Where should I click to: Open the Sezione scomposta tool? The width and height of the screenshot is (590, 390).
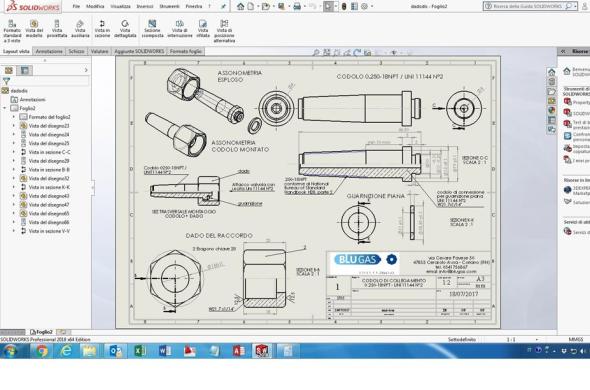(x=152, y=29)
